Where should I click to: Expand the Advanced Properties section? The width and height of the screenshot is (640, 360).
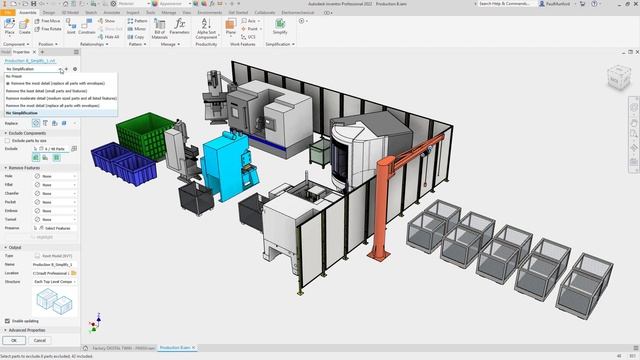pos(6,330)
